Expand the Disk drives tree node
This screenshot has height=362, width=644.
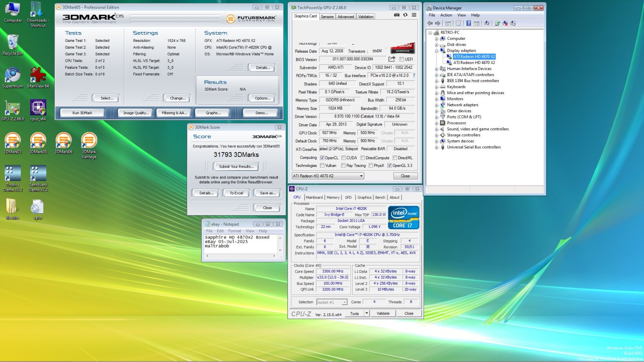pos(436,45)
